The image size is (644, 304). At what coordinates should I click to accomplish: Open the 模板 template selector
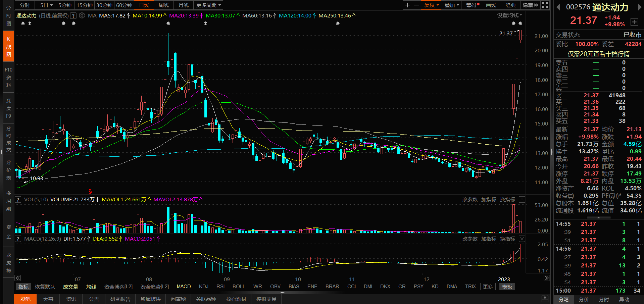tap(507, 287)
